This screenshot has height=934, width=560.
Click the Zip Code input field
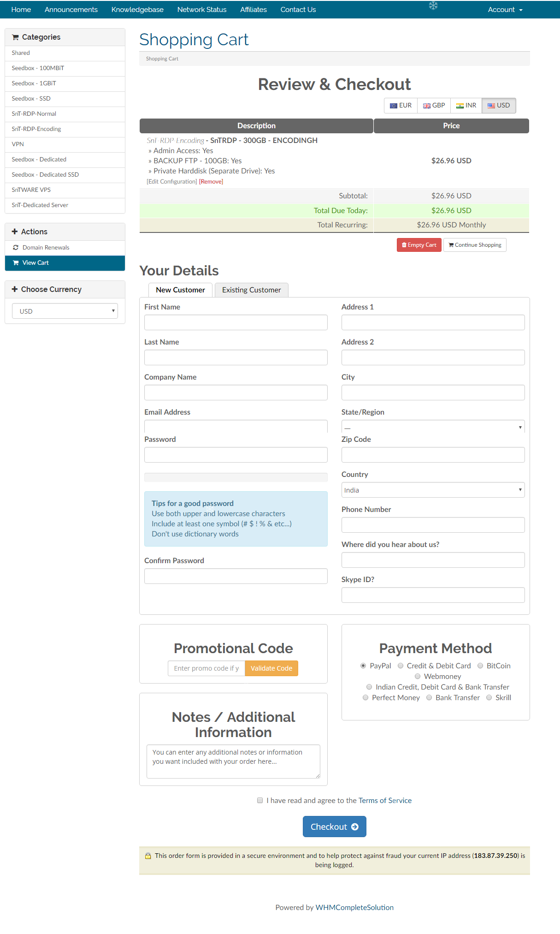433,455
